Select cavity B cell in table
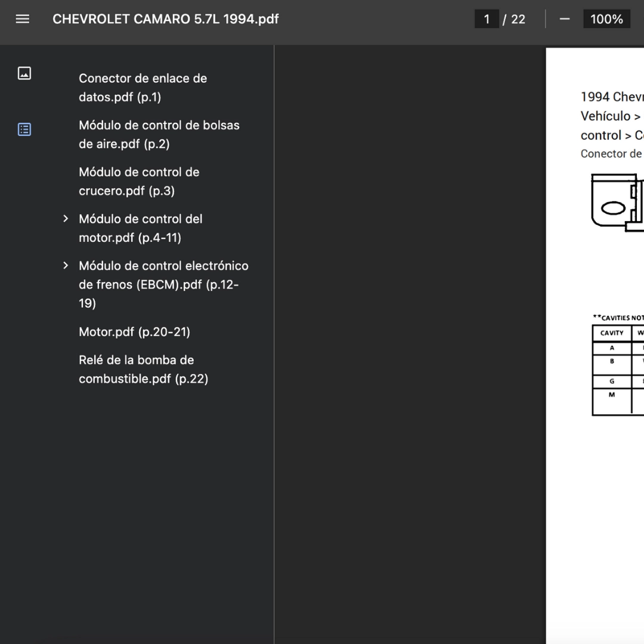 click(x=612, y=365)
